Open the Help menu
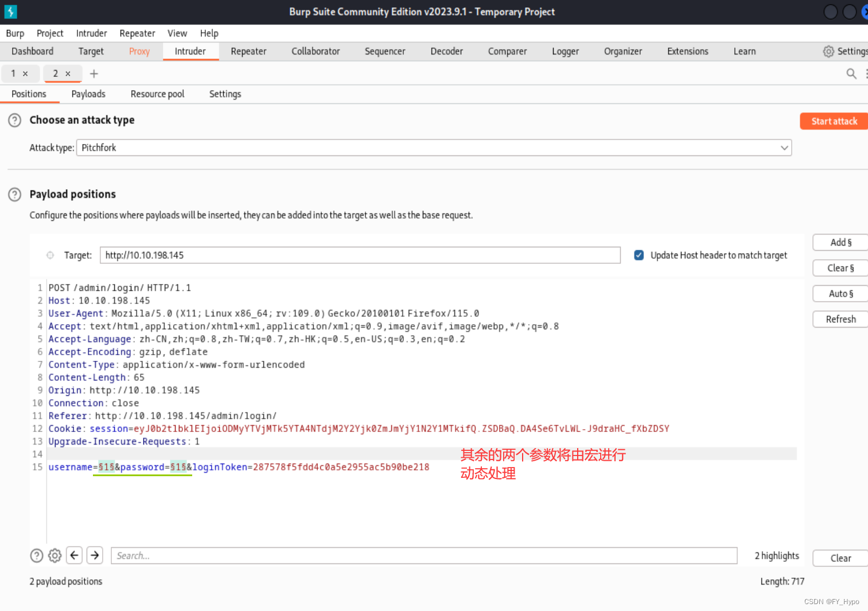Viewport: 868px width, 611px height. 209,33
